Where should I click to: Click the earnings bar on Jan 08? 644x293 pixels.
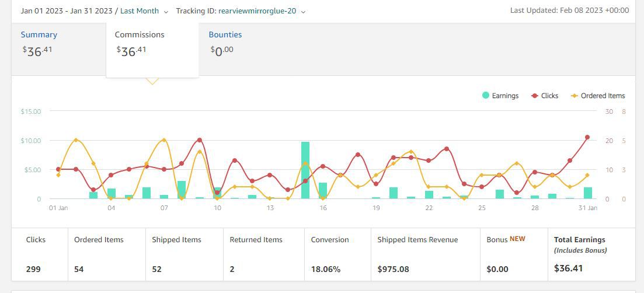pyautogui.click(x=182, y=190)
